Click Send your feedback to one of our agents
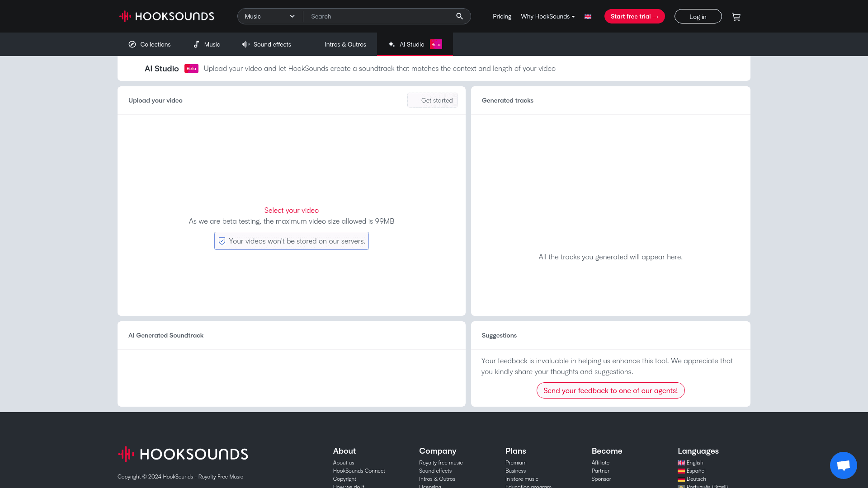Image resolution: width=868 pixels, height=488 pixels. (x=610, y=390)
